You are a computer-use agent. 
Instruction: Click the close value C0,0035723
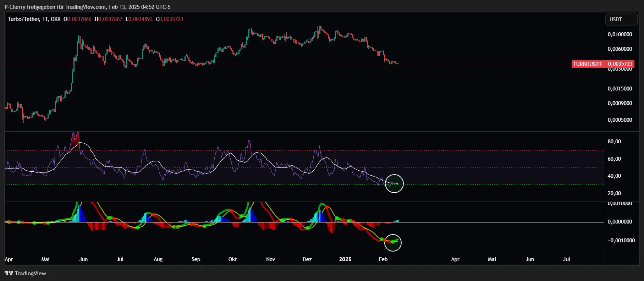pyautogui.click(x=170, y=19)
